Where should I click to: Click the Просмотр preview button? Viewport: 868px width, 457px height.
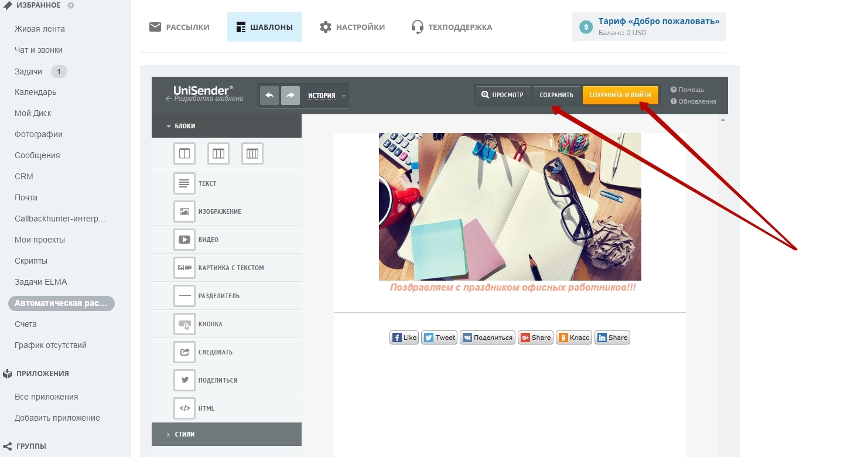[x=503, y=95]
